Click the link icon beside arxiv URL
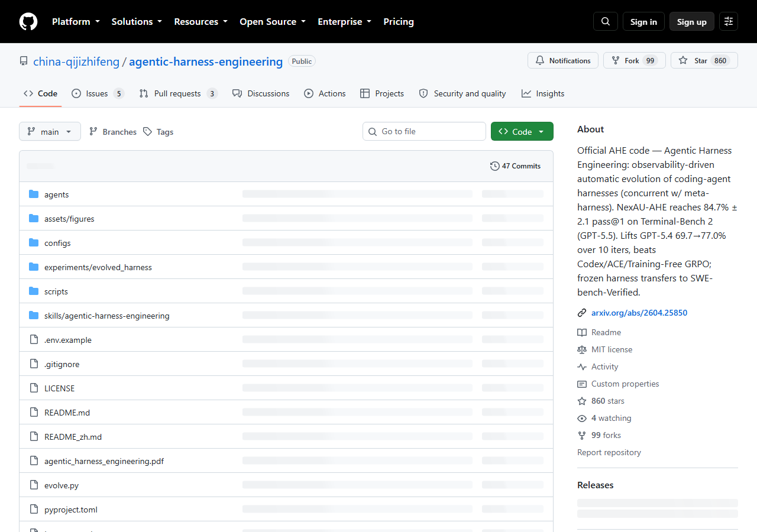Screen dimensions: 757x532 [582, 313]
